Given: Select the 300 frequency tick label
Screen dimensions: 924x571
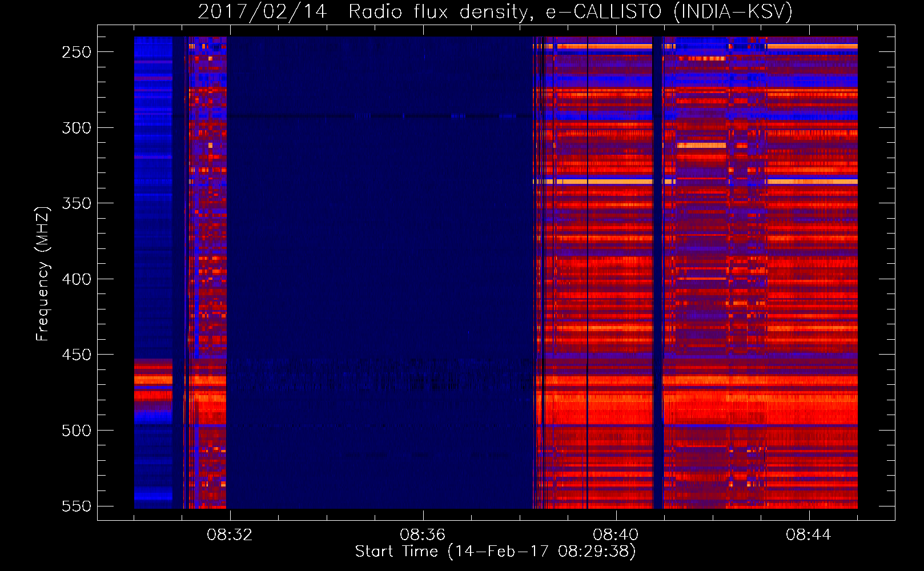Looking at the screenshot, I should point(77,128).
